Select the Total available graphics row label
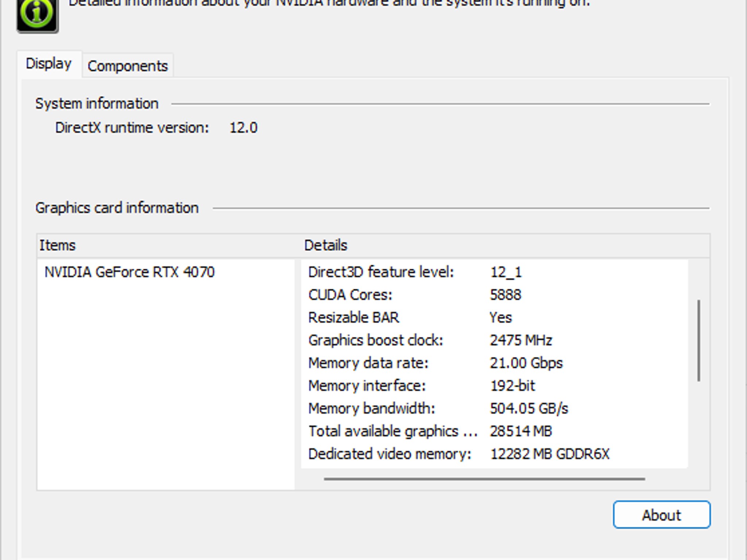This screenshot has width=747, height=560. point(393,432)
